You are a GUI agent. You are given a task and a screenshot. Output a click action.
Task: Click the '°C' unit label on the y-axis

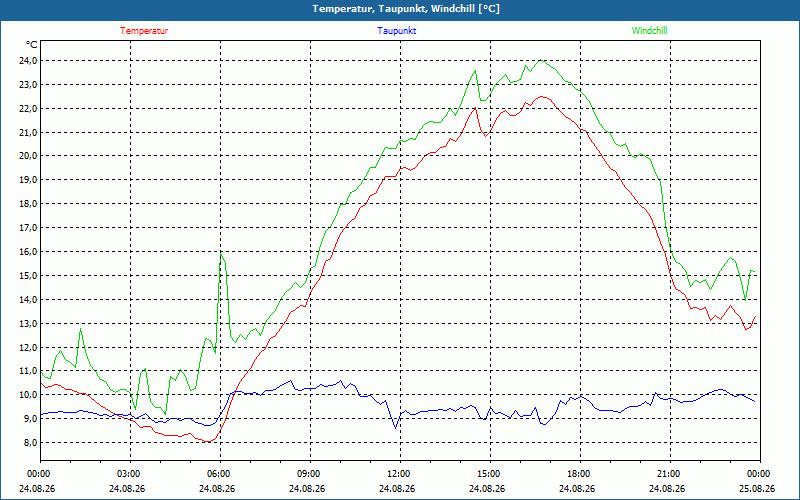click(32, 45)
